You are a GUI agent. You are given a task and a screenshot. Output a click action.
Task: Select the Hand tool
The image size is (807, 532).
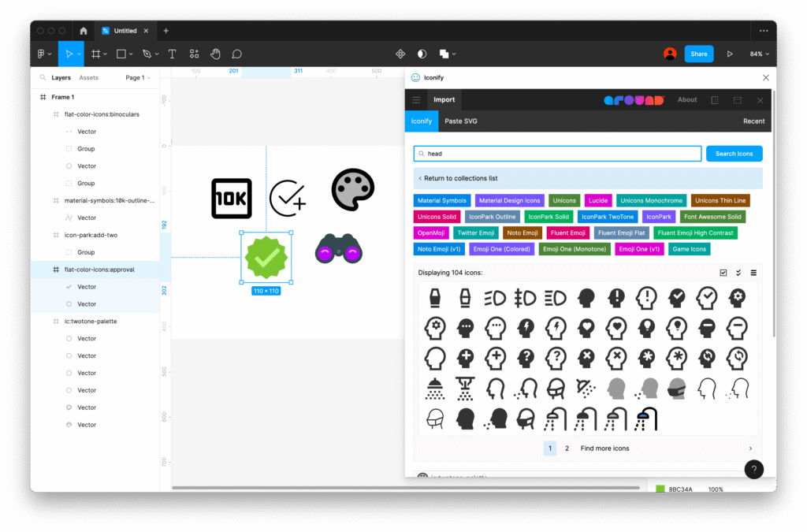tap(215, 54)
